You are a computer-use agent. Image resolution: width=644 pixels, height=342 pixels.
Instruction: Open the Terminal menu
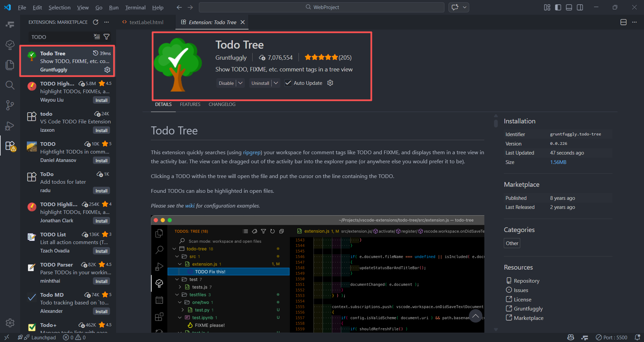(135, 7)
